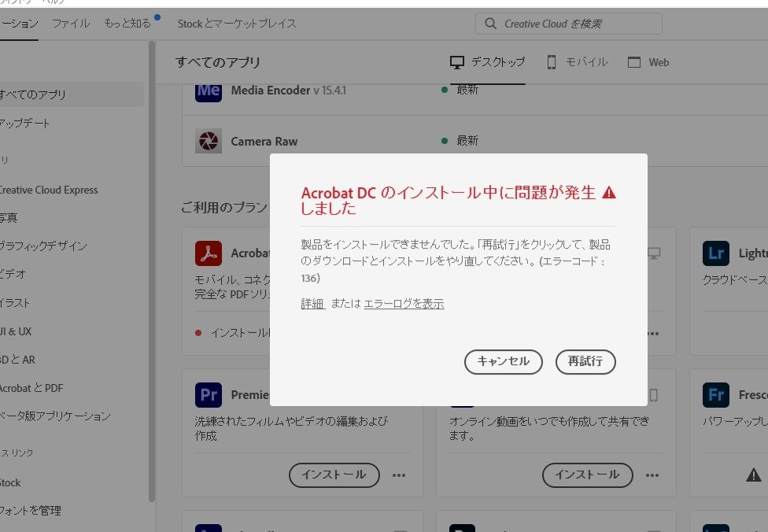Open the エラーログを表示 link

(404, 304)
